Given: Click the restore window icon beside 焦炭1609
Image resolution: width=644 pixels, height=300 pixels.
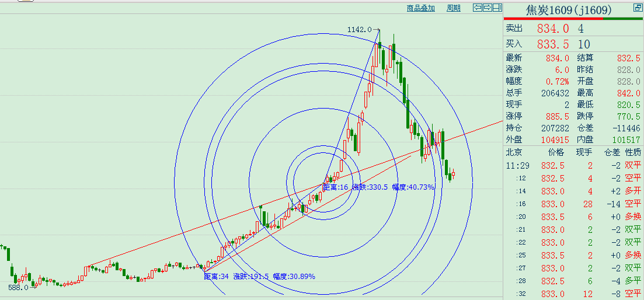Looking at the screenshot, I should [637, 8].
